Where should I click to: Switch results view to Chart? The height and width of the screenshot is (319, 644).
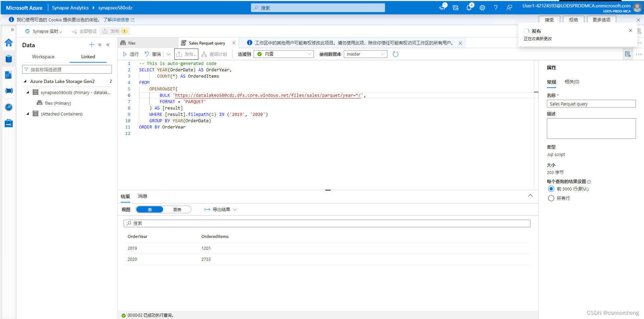point(177,210)
